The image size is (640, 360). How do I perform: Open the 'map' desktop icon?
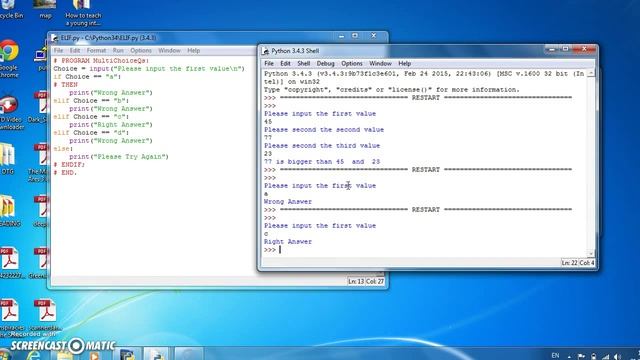(x=45, y=10)
